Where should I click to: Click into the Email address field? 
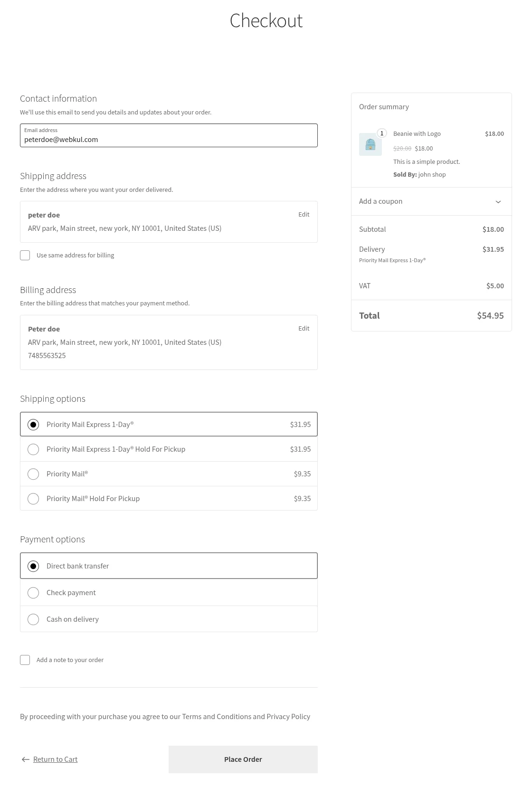(x=169, y=139)
